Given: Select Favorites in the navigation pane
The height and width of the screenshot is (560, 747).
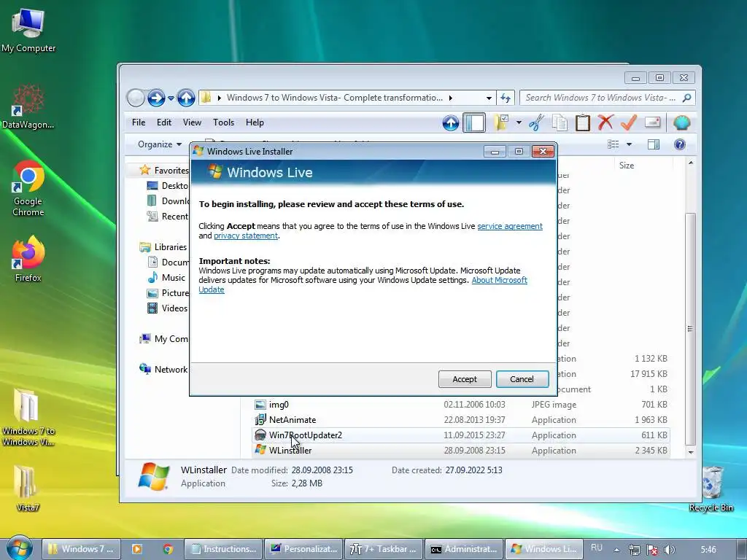Looking at the screenshot, I should pos(164,170).
